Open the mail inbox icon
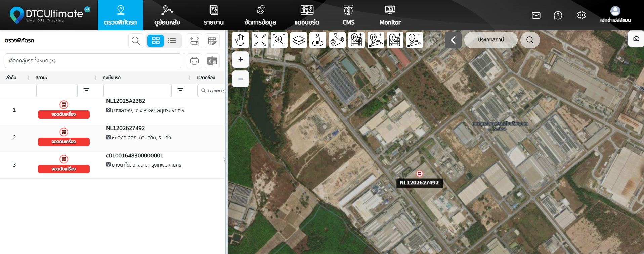 [x=536, y=15]
